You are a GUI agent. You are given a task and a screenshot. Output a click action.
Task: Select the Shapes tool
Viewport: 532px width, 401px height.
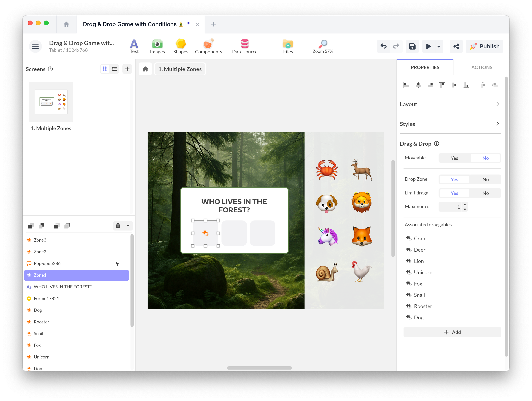(181, 46)
